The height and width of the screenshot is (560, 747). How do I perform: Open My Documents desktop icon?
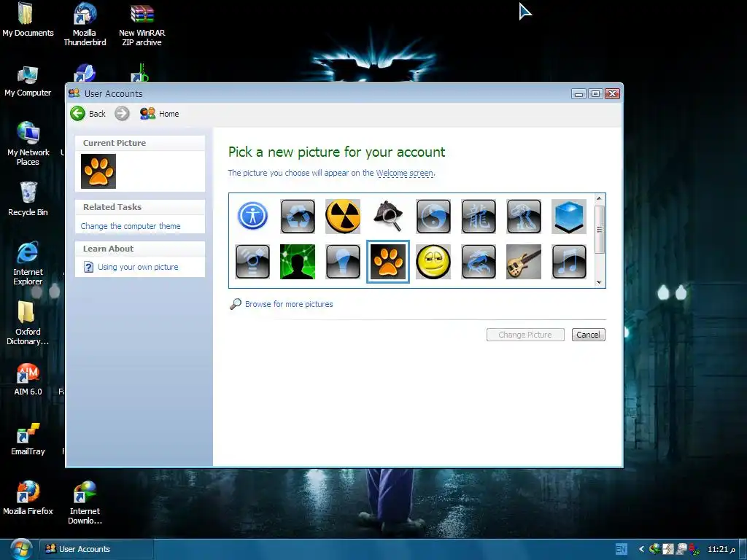click(x=28, y=20)
